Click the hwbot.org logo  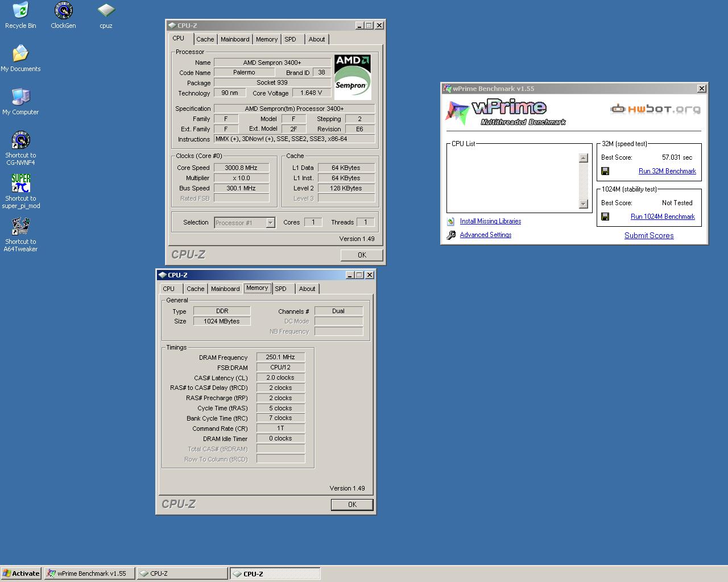(655, 109)
